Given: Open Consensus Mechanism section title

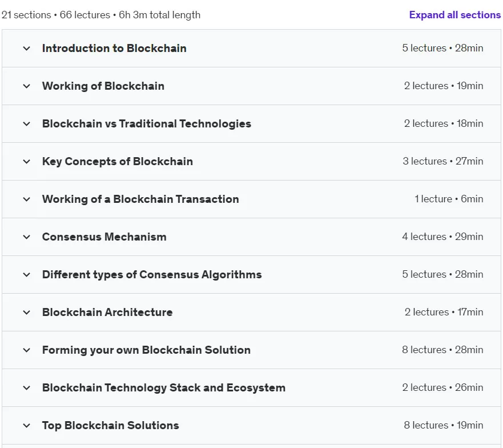Looking at the screenshot, I should (104, 237).
